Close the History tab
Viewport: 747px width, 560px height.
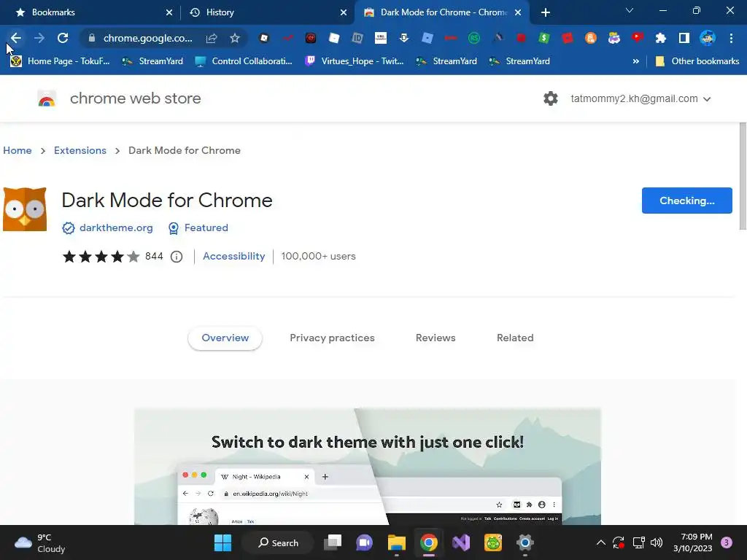344,12
